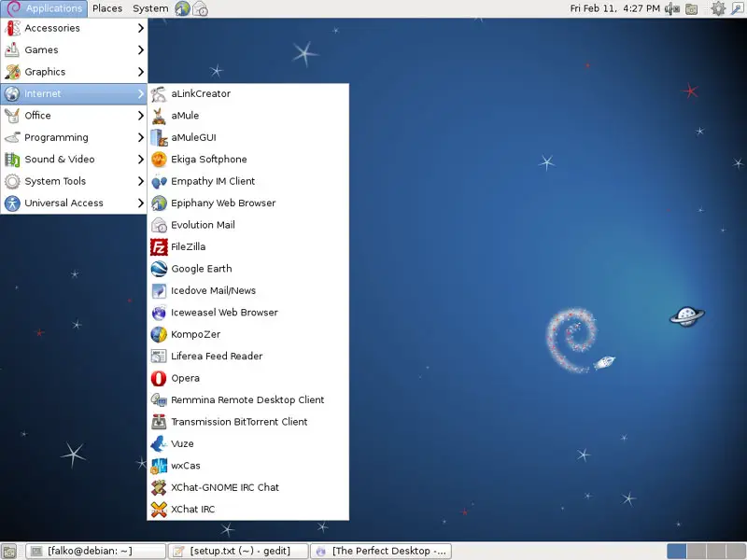Click the Remmina Remote Desktop icon
747x560 pixels.
pos(159,400)
